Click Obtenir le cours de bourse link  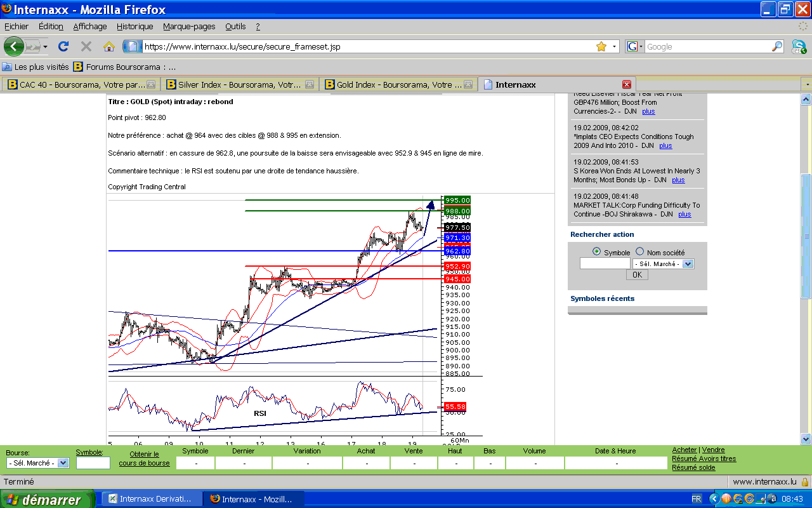click(x=144, y=458)
